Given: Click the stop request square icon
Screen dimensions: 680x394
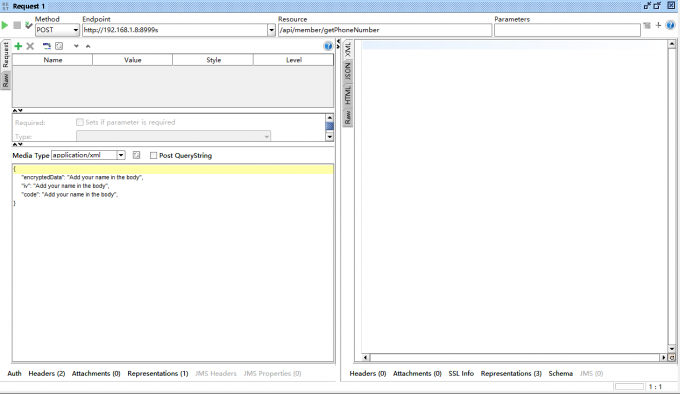Looking at the screenshot, I should [17, 26].
